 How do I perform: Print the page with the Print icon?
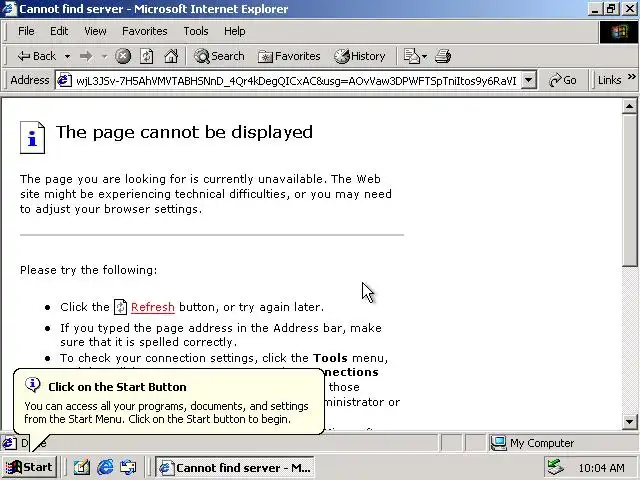(443, 56)
